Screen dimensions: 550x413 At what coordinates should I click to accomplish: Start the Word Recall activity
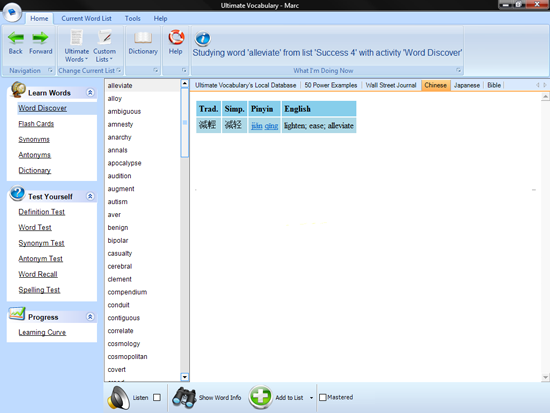point(38,274)
